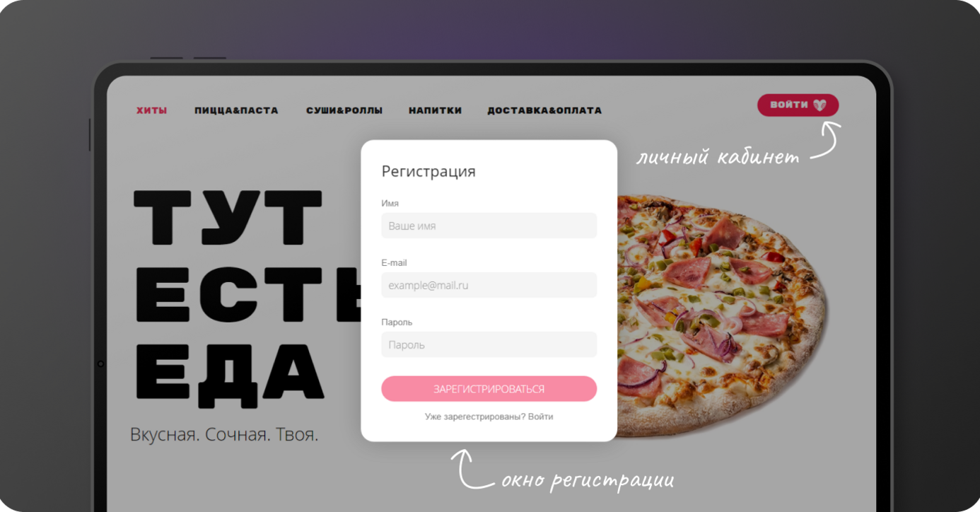Go to ПИЦЦА&ПАСТА section
This screenshot has width=980, height=512.
[x=236, y=110]
